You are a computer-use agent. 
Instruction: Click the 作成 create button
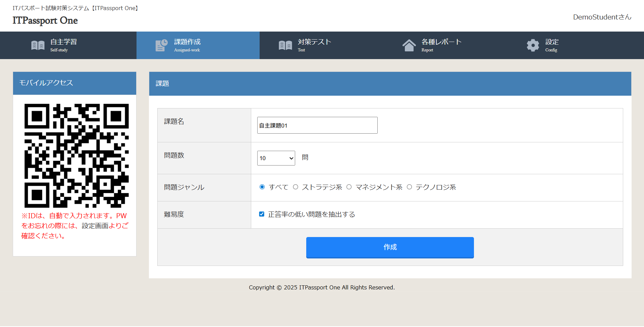[390, 247]
